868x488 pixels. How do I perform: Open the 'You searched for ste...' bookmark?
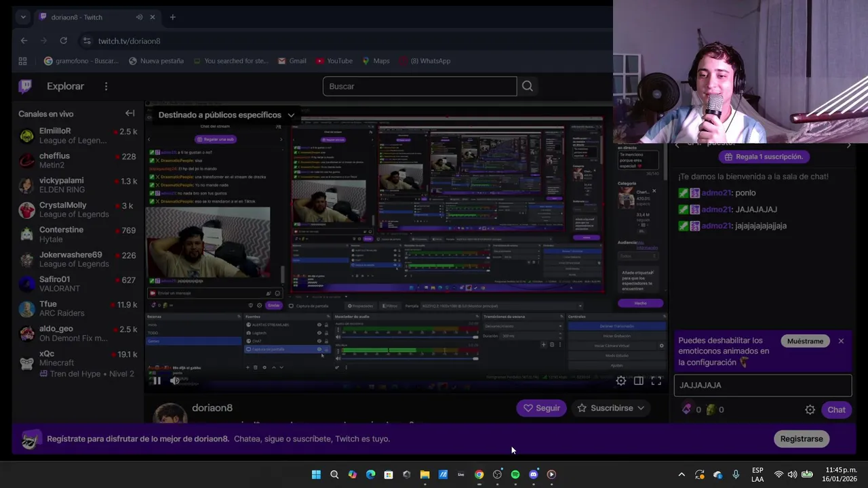pyautogui.click(x=231, y=61)
